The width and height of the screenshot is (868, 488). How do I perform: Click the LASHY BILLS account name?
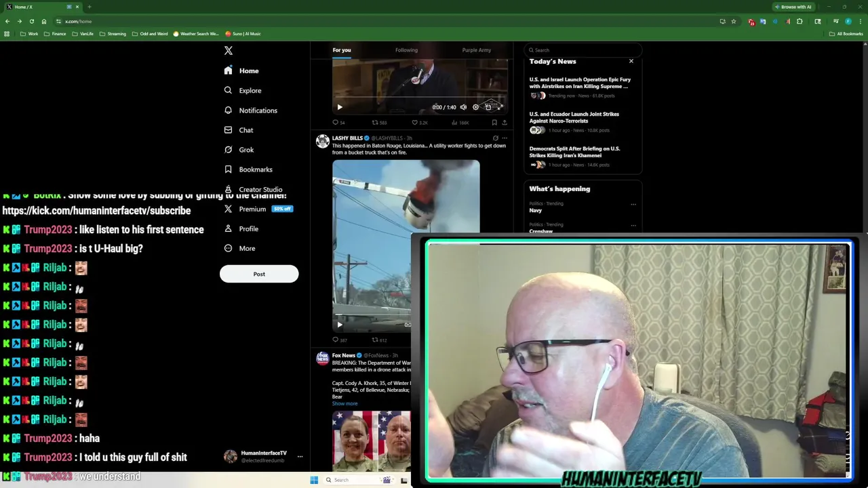(x=347, y=138)
